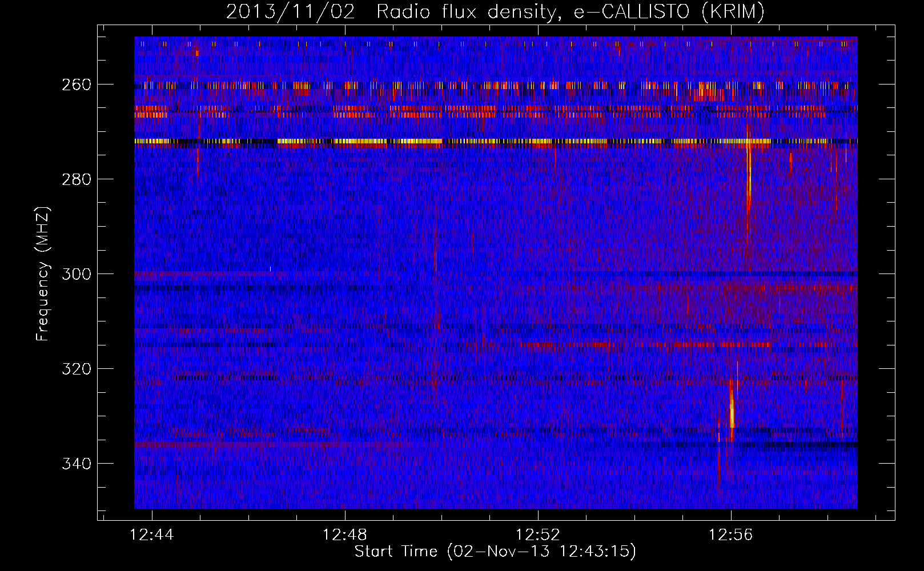This screenshot has width=924, height=571.
Task: Click the 340 frequency tick label
Action: coord(76,464)
